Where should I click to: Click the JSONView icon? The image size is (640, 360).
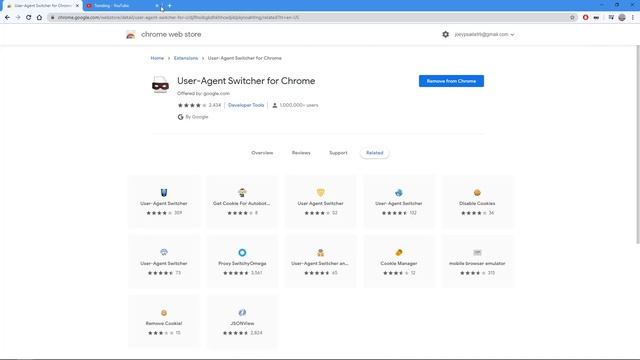coord(242,312)
